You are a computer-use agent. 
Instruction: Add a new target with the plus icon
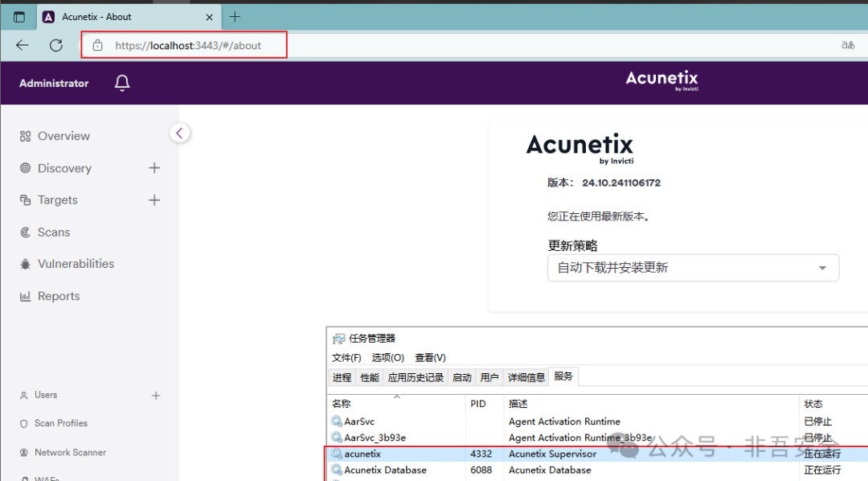click(x=154, y=199)
